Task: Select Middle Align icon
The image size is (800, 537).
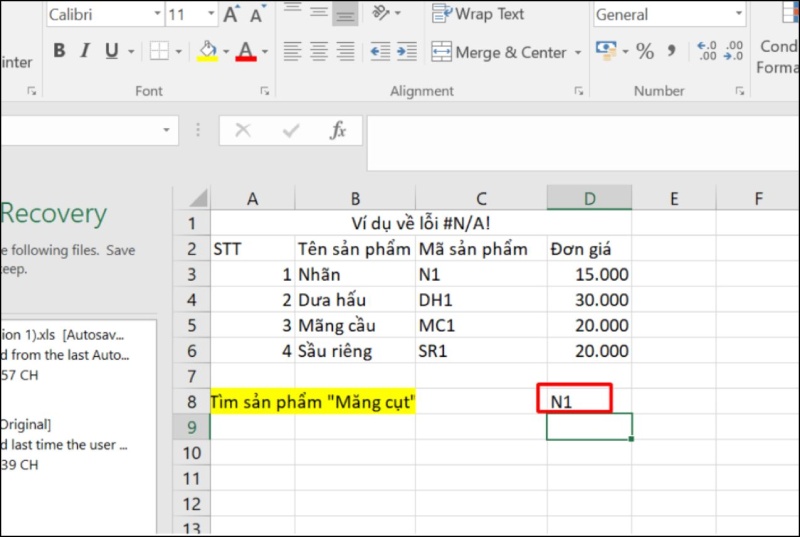Action: tap(319, 10)
